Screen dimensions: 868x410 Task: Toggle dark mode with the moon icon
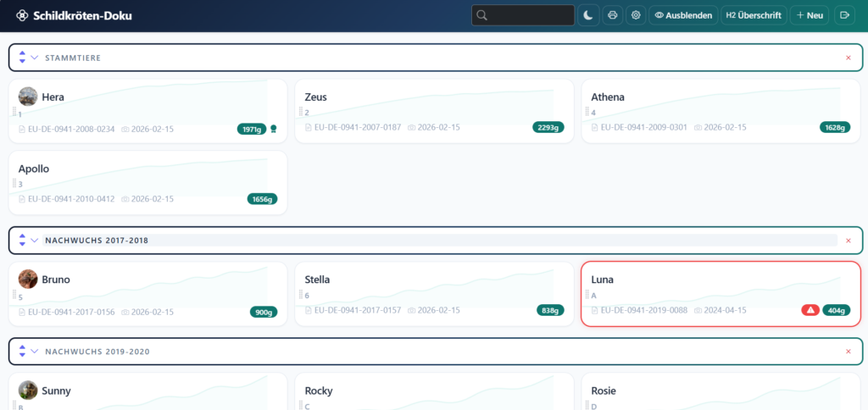pos(588,15)
